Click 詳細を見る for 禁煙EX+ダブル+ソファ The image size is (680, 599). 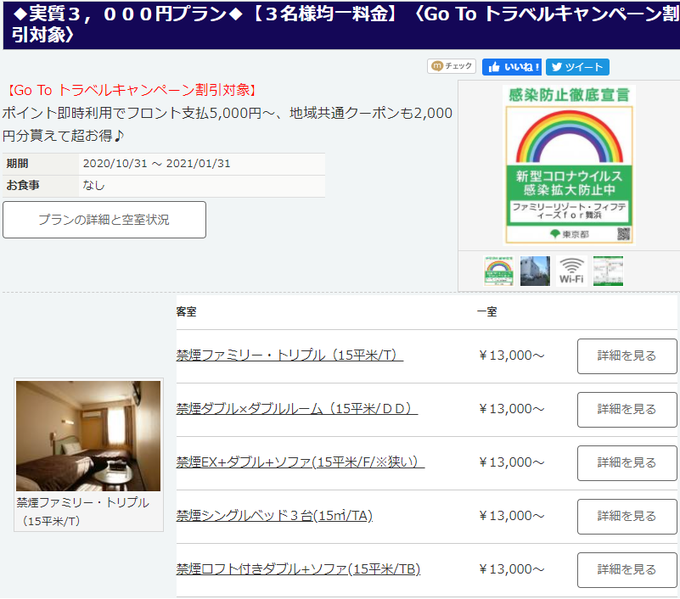click(x=627, y=462)
